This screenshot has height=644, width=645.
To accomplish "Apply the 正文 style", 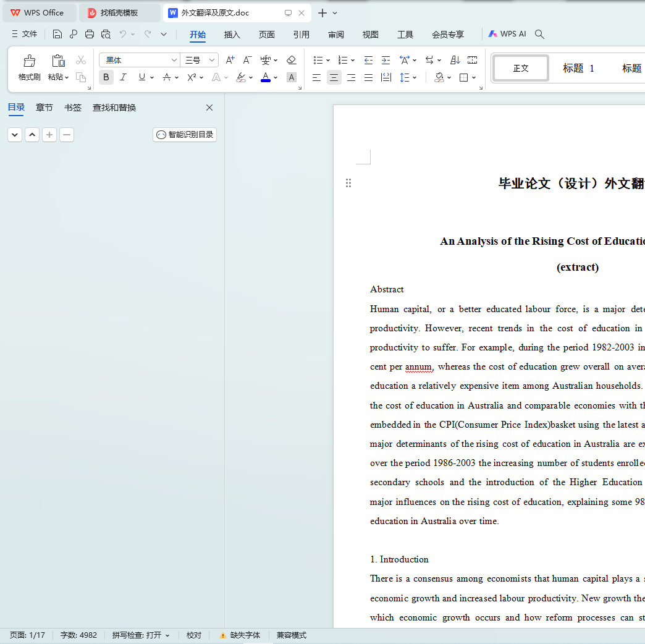I will coord(521,69).
